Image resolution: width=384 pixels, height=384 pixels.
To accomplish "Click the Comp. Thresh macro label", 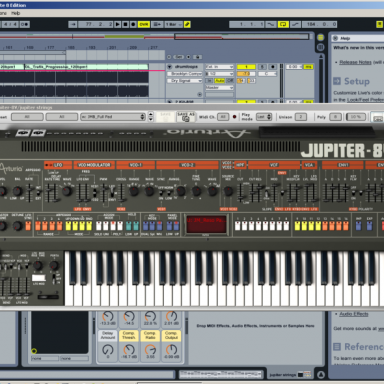I will coord(129,335).
